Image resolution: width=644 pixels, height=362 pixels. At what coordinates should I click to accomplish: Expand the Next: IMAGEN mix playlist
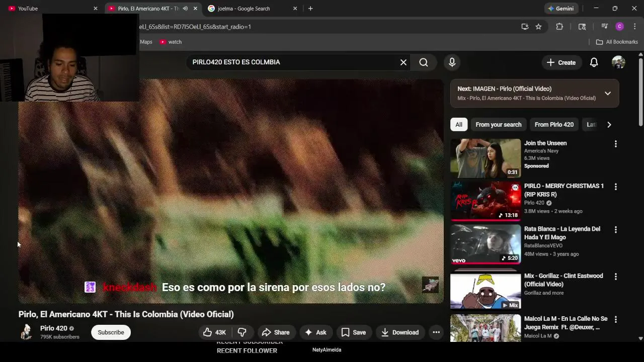pyautogui.click(x=608, y=94)
